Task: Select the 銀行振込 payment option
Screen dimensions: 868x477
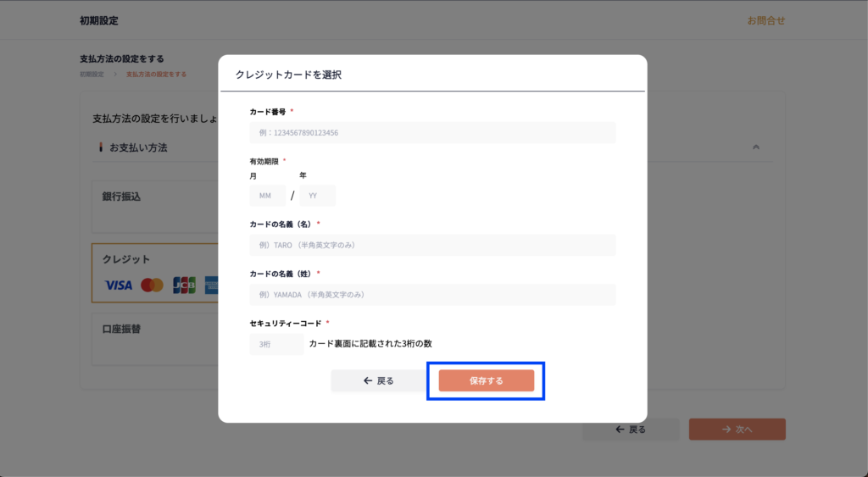Action: (153, 203)
